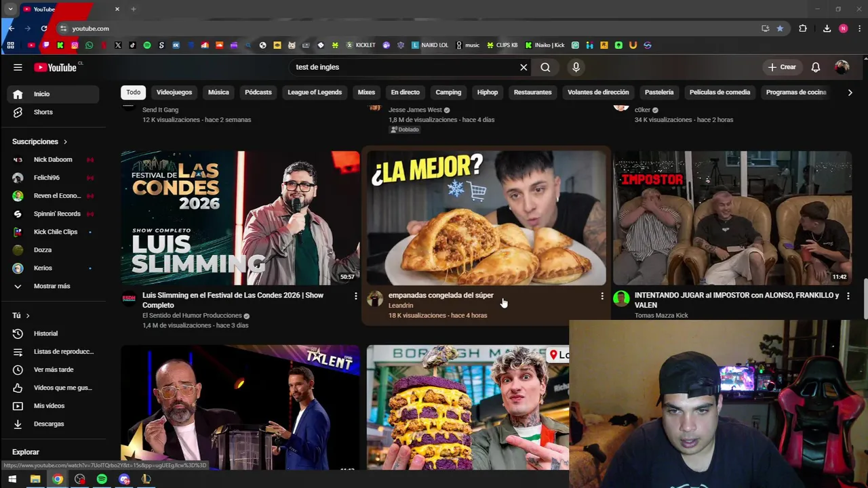Open Spotify from the Windows taskbar
The width and height of the screenshot is (868, 488).
102,479
